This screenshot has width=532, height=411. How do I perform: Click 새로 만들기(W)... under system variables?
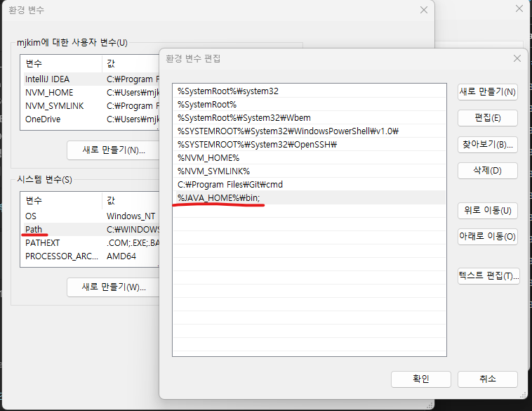[x=113, y=287]
